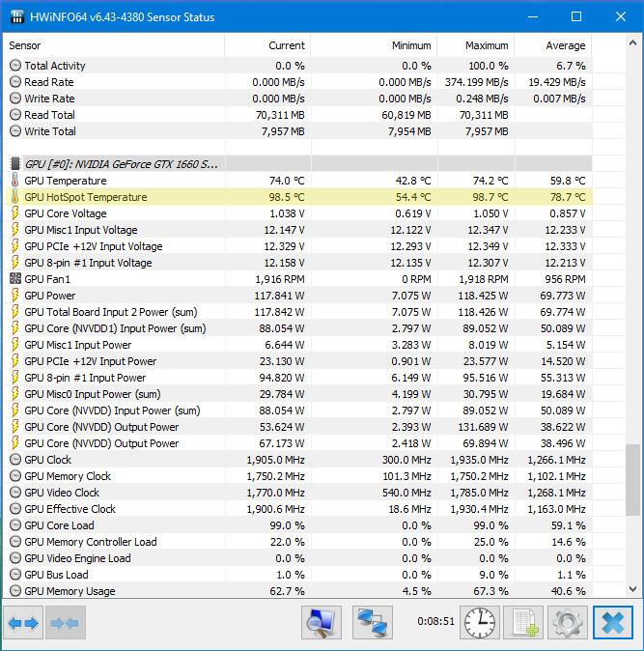Click the GPU Core Load round icon

[x=14, y=524]
